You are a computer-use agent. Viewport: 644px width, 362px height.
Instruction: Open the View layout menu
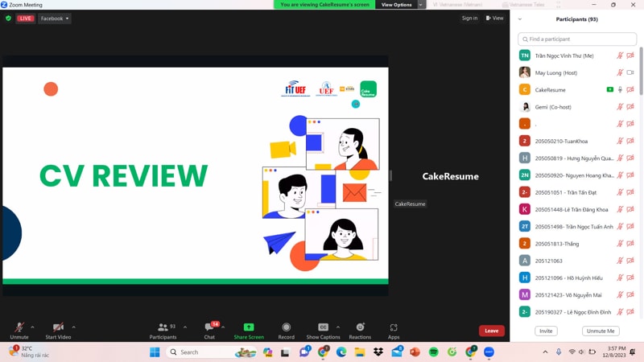(495, 19)
